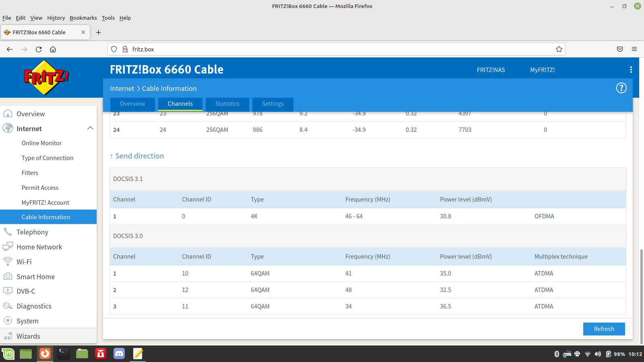Click the Wi-Fi signal icon in sidebar
Image resolution: width=644 pixels, height=362 pixels.
pyautogui.click(x=8, y=261)
